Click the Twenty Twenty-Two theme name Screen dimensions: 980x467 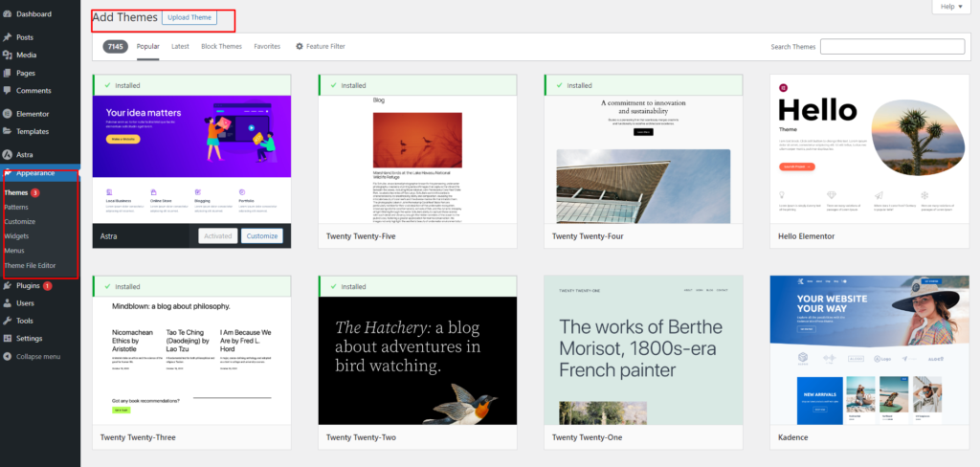tap(361, 437)
